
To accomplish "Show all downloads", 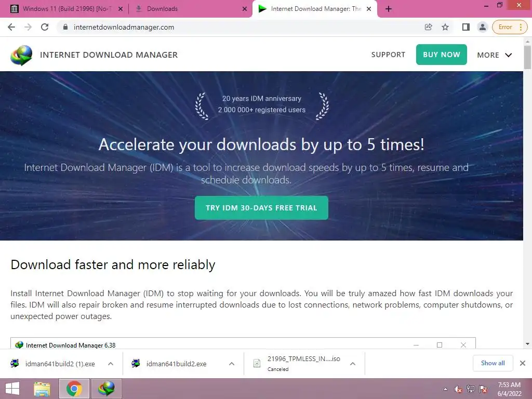I will (x=493, y=363).
